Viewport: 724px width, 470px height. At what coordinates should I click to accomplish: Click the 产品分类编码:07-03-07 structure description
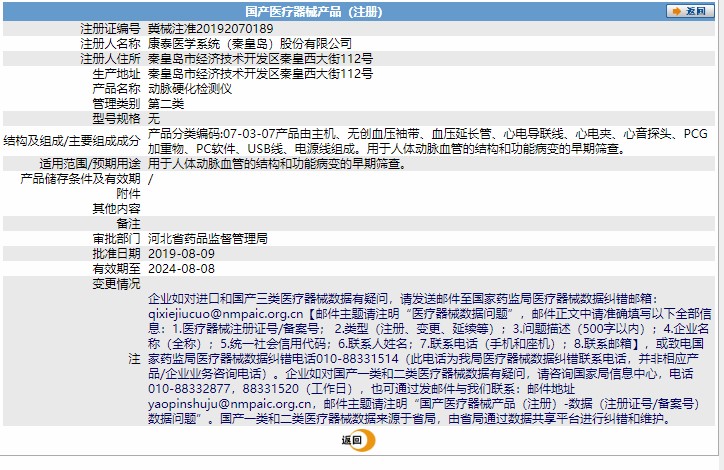click(x=428, y=141)
